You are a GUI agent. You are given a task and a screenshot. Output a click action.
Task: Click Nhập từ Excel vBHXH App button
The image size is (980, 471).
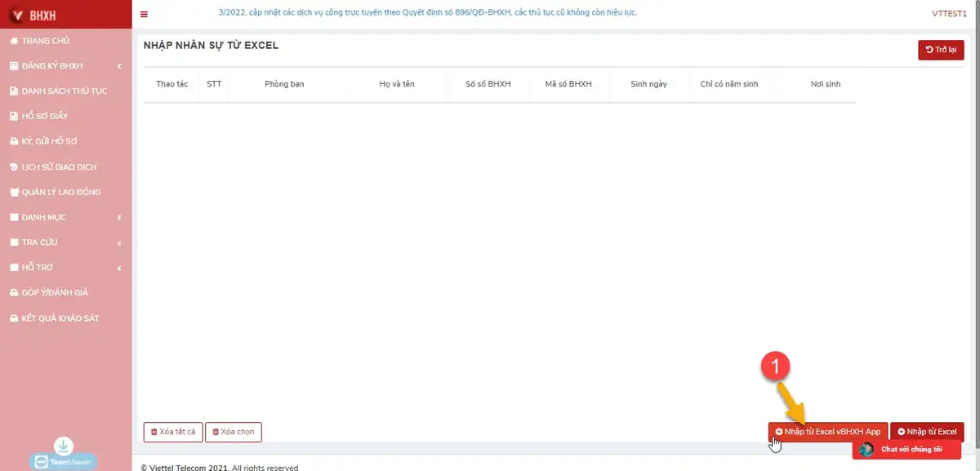click(x=828, y=432)
